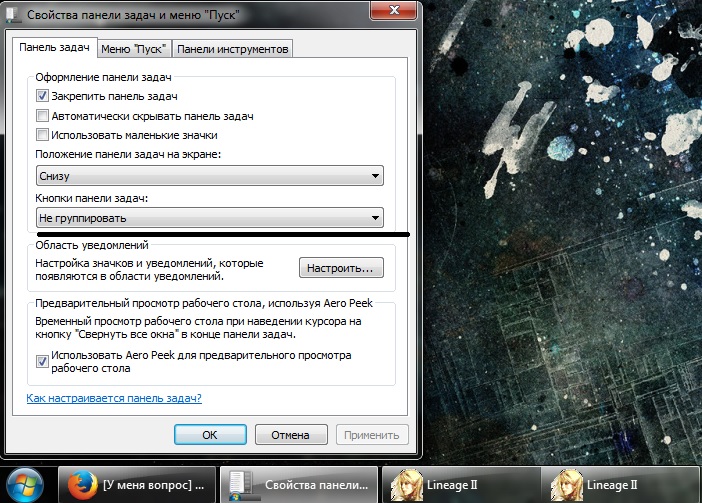Switch to the second Lineage II taskbar icon

[x=565, y=485]
